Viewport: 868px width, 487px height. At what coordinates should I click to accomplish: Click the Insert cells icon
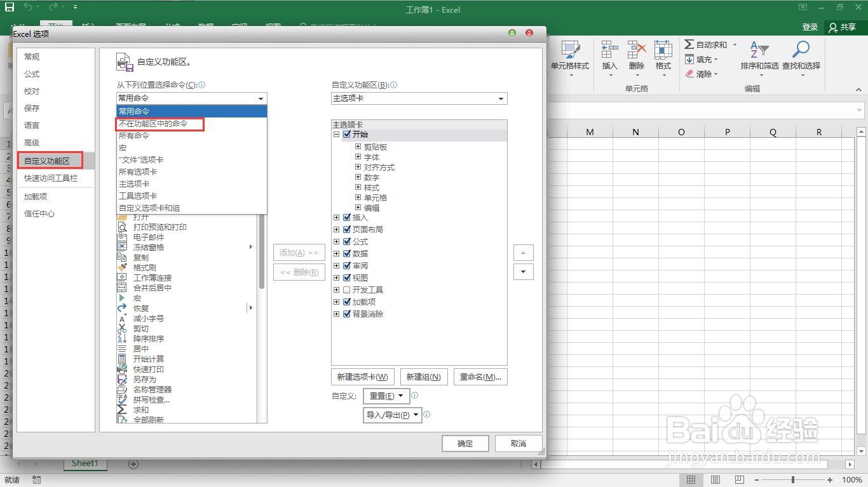609,50
